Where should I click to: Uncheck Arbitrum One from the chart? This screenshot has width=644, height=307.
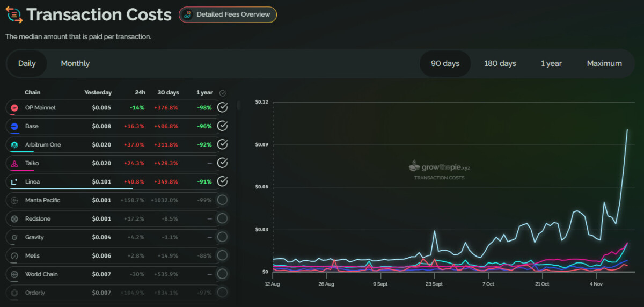point(222,144)
